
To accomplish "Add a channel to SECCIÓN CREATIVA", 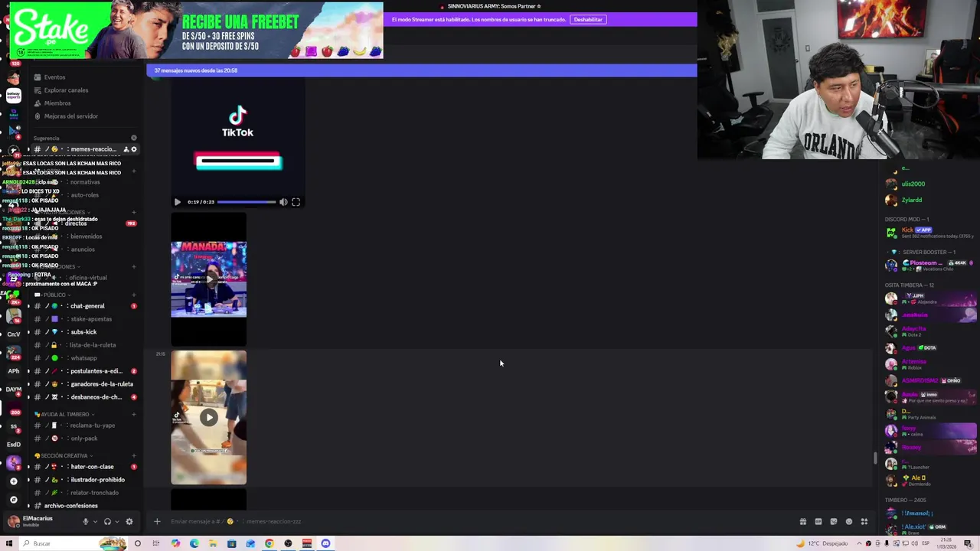I will (x=134, y=455).
